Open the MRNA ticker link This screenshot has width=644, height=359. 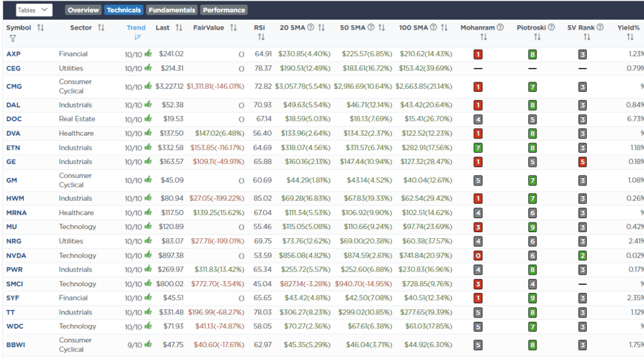(x=16, y=213)
